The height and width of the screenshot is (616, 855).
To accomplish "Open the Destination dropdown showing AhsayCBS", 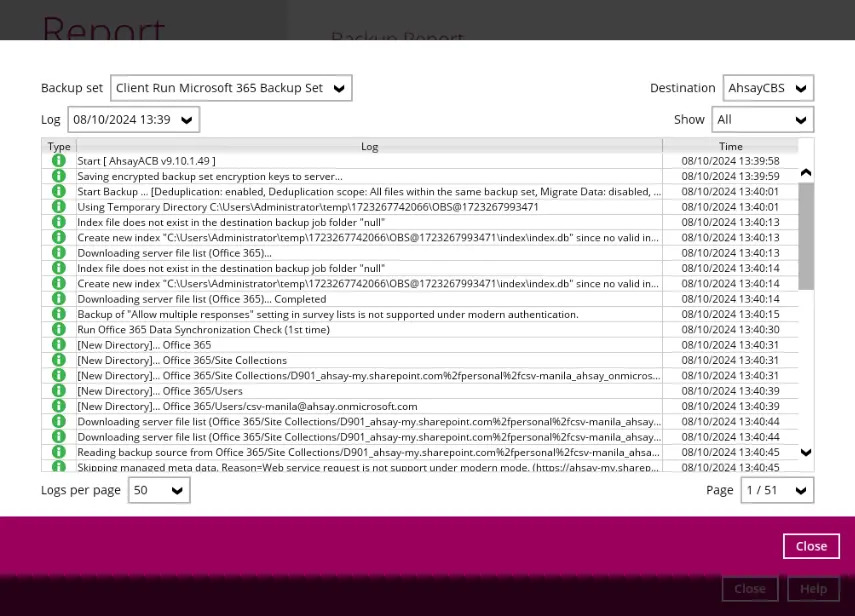I will click(x=767, y=87).
